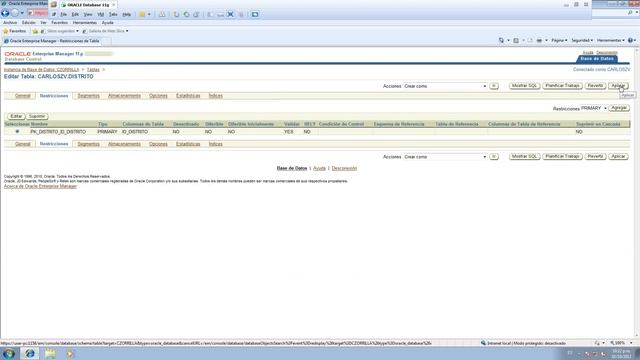Open the Restricciones PRIMARY type dropdown
This screenshot has height=360, width=640.
[593, 108]
